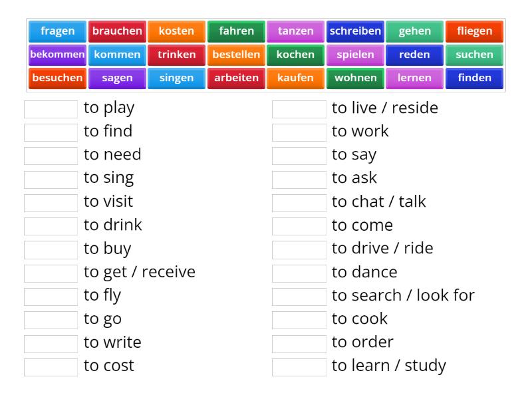Click the "tanzen" tile
Screen dimensions: 532x399
(296, 31)
